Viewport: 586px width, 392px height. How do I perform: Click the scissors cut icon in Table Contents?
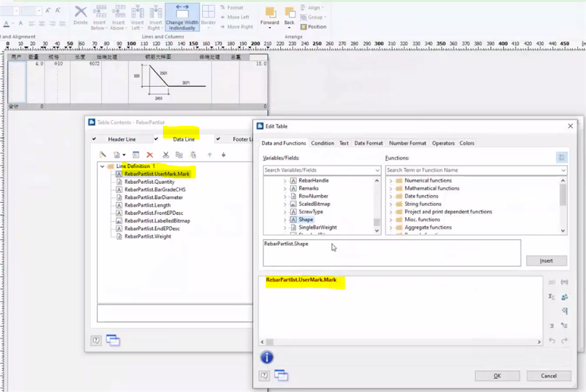click(165, 155)
